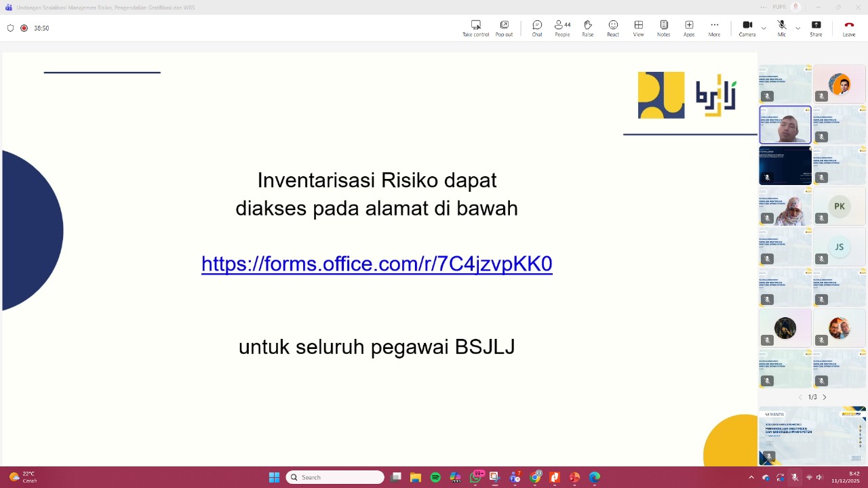The height and width of the screenshot is (488, 868).
Task: Change the meeting View layout
Action: (x=638, y=28)
